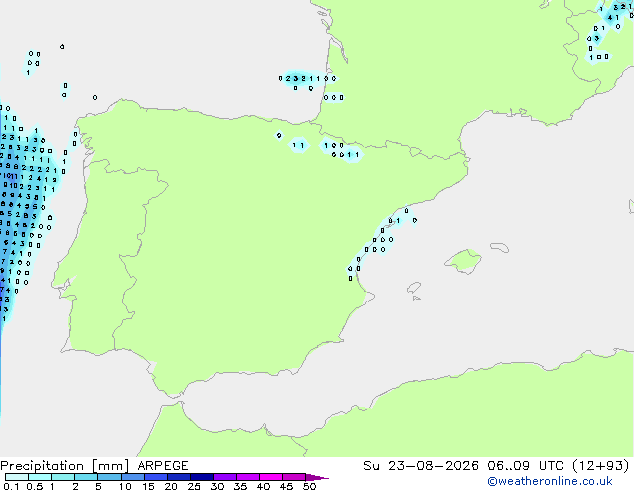Click the 'Precipitation [mm] ARPEGE' title text

[x=94, y=466]
